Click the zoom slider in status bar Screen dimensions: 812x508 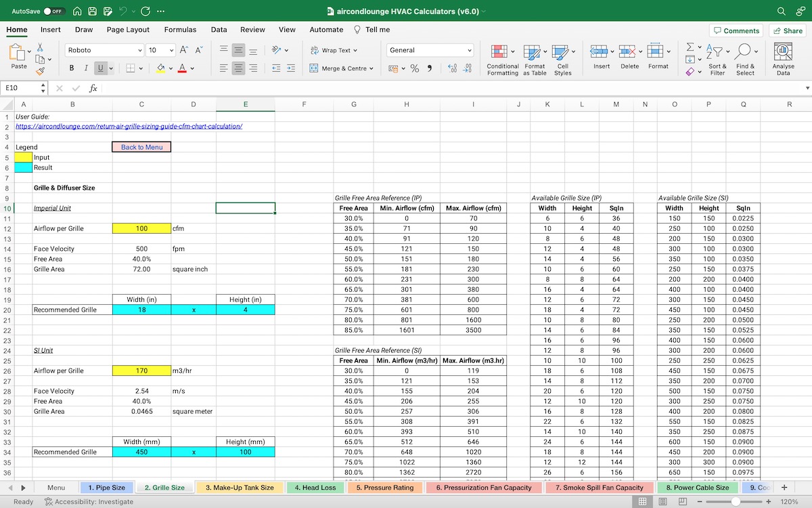(735, 502)
